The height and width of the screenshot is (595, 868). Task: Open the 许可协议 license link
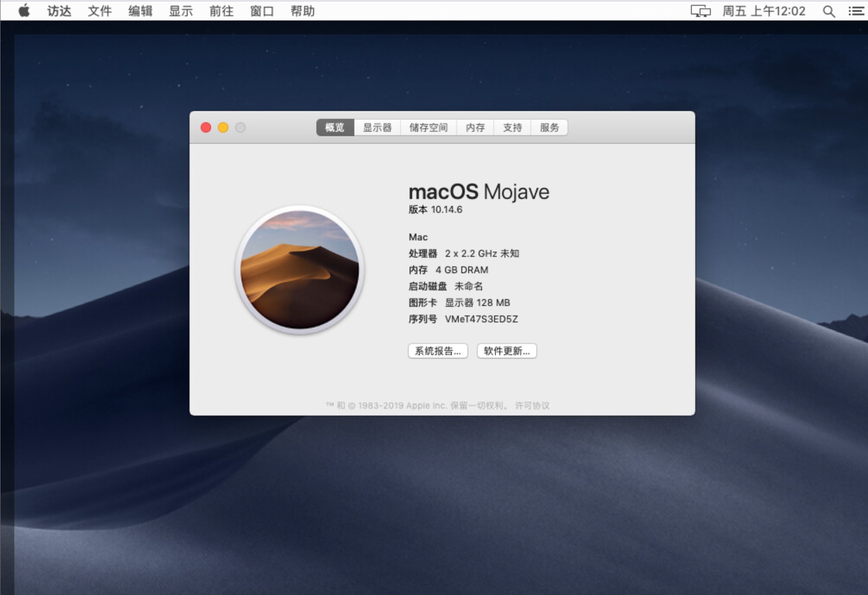pos(532,406)
